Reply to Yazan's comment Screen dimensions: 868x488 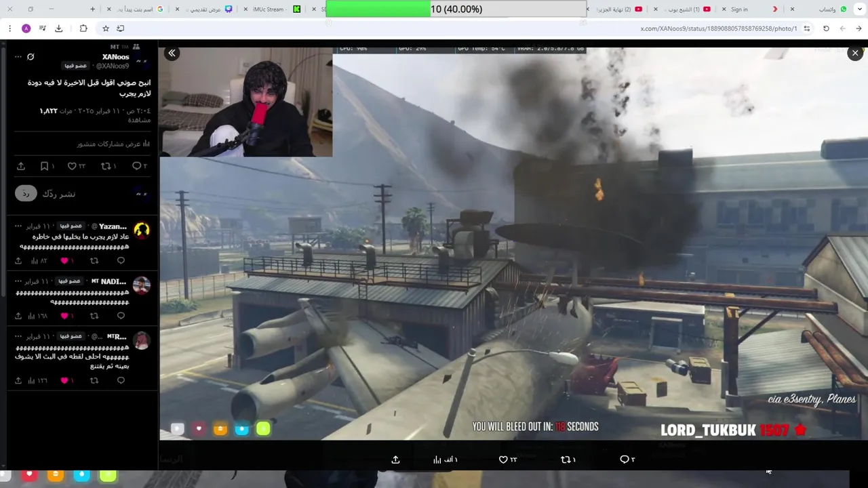tap(121, 260)
